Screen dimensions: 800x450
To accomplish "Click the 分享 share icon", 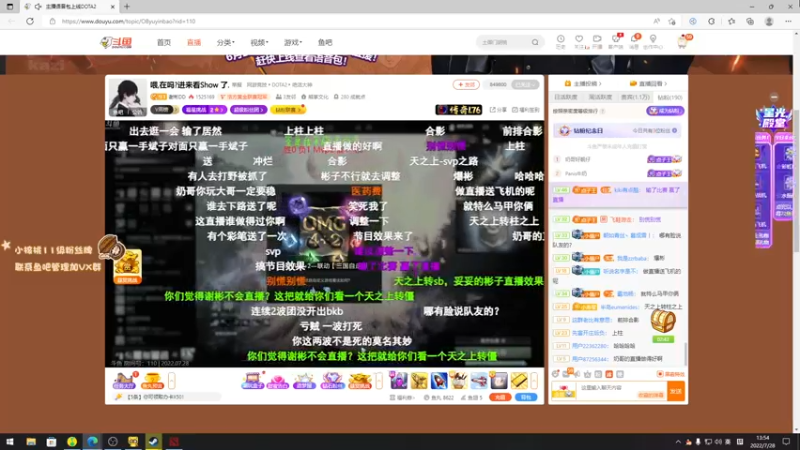I will pos(498,110).
